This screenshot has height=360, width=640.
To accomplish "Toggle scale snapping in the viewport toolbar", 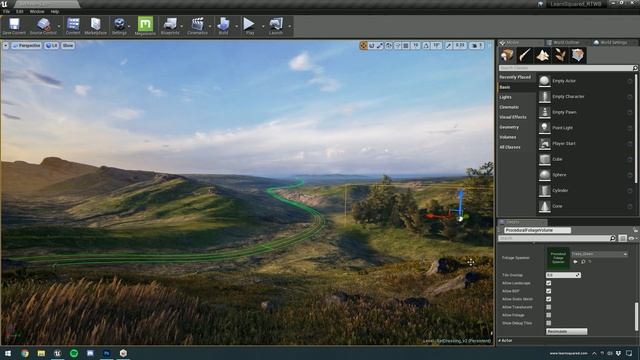I will click(x=449, y=45).
